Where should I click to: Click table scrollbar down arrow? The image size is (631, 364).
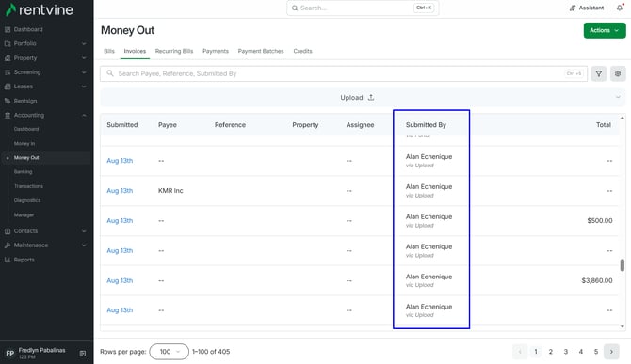coord(623,326)
